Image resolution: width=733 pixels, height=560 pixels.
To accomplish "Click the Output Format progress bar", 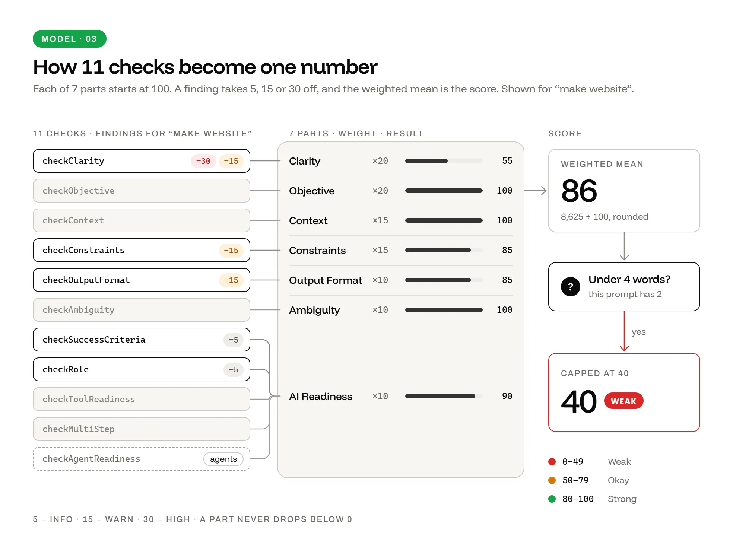I will click(444, 280).
